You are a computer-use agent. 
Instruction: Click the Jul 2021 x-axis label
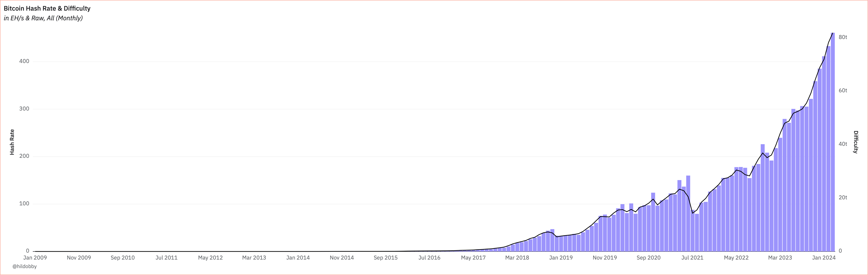tap(692, 258)
